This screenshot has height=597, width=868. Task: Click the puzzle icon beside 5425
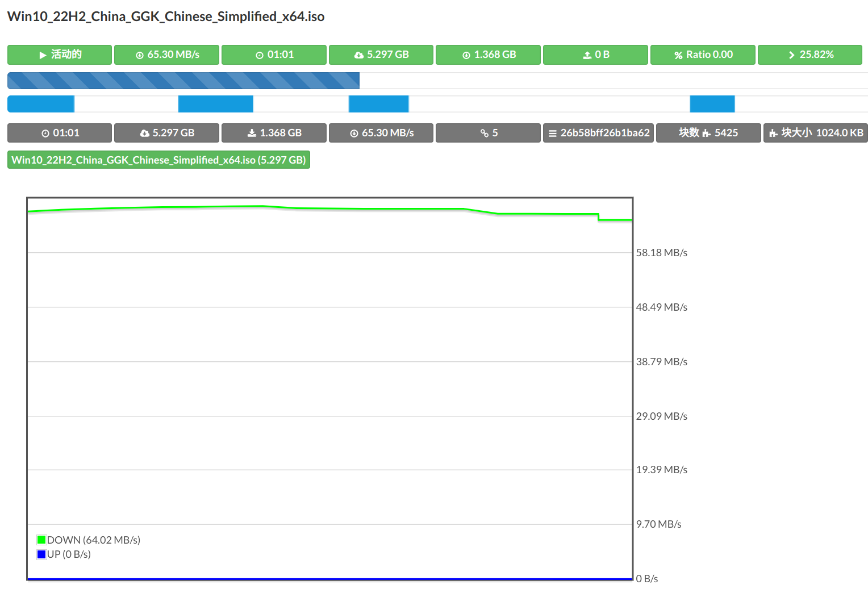(706, 133)
